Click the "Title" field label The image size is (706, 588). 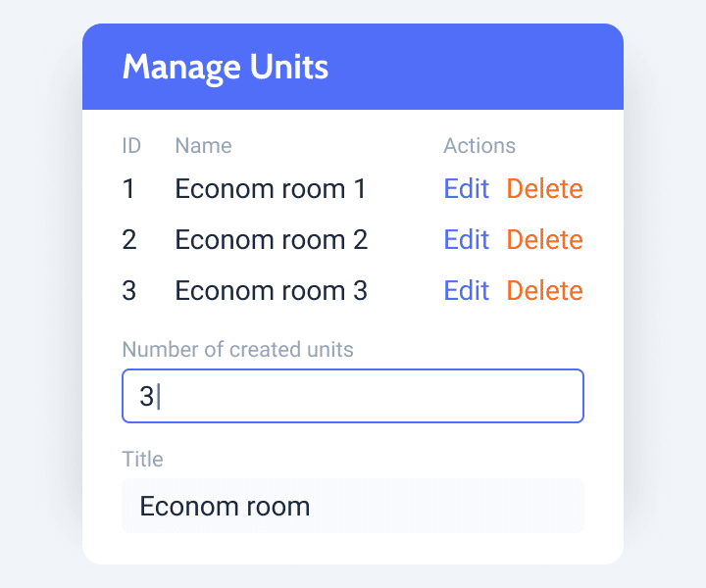142,459
